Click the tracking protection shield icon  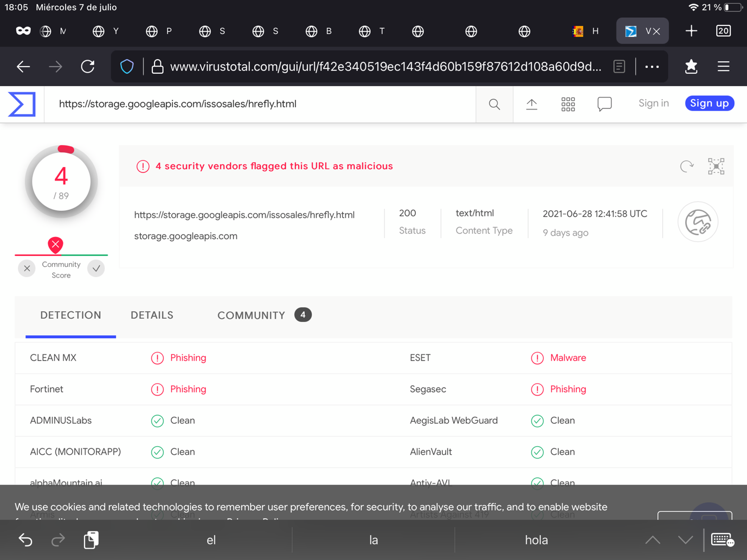click(127, 66)
